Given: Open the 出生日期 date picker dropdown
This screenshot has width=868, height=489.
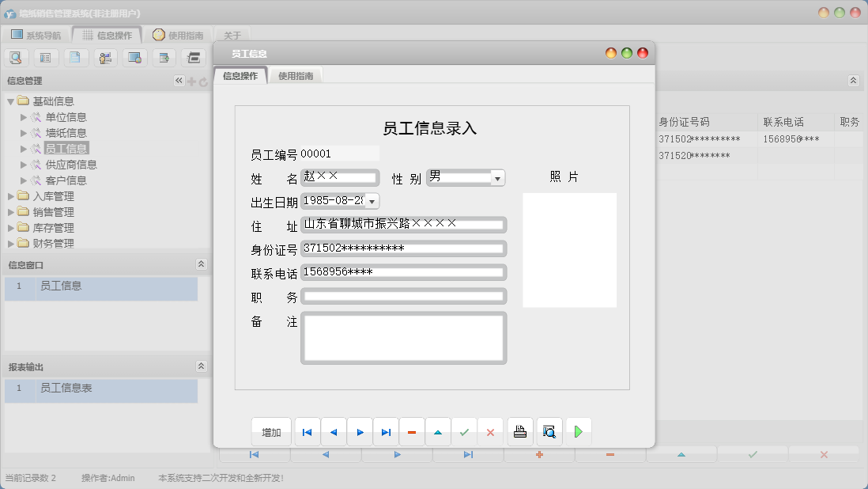Looking at the screenshot, I should [371, 201].
